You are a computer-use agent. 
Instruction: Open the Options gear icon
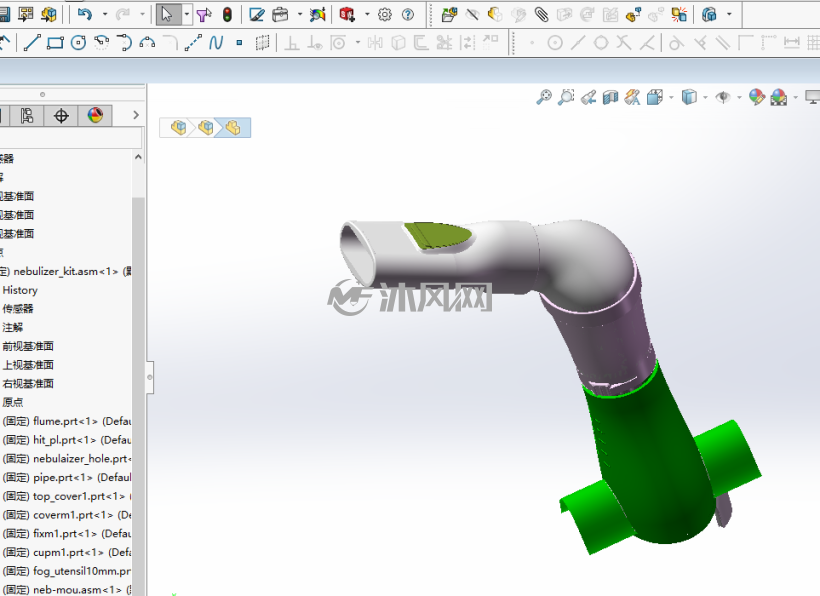click(385, 15)
